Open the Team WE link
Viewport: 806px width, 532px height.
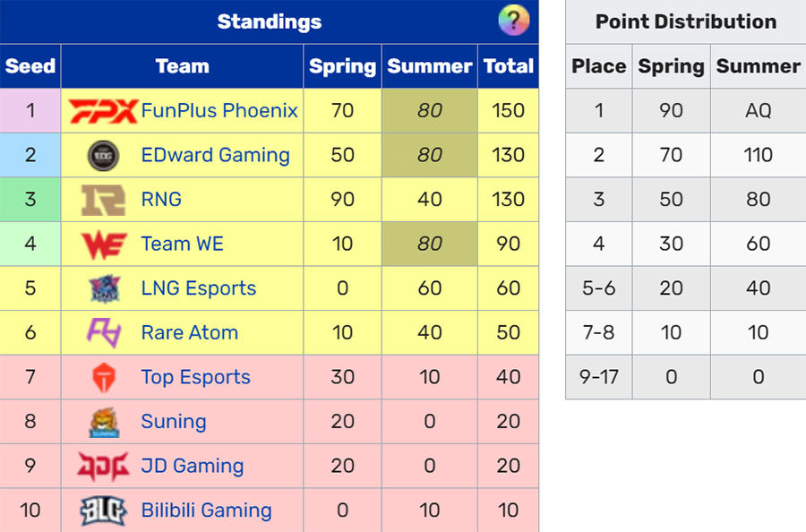(x=183, y=244)
